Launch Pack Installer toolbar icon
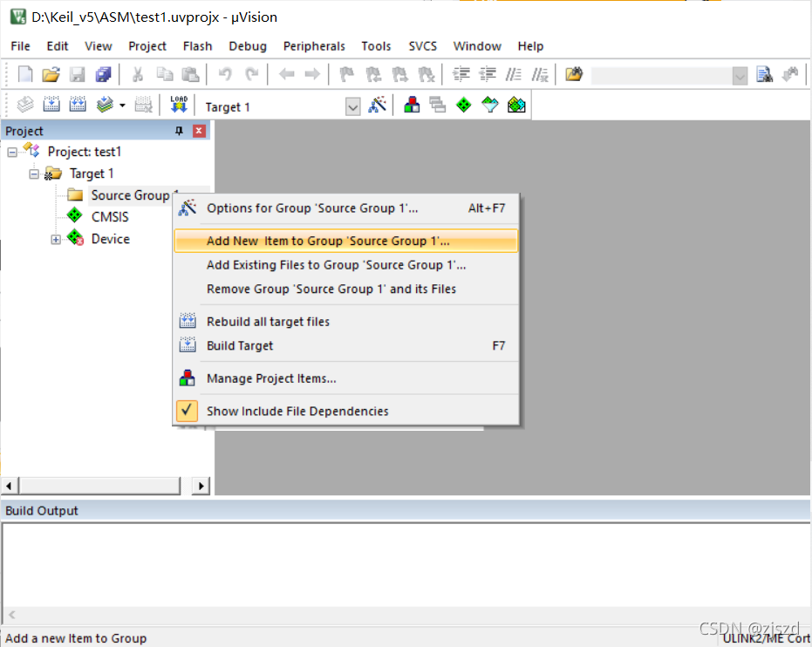The width and height of the screenshot is (812, 647). [x=516, y=106]
